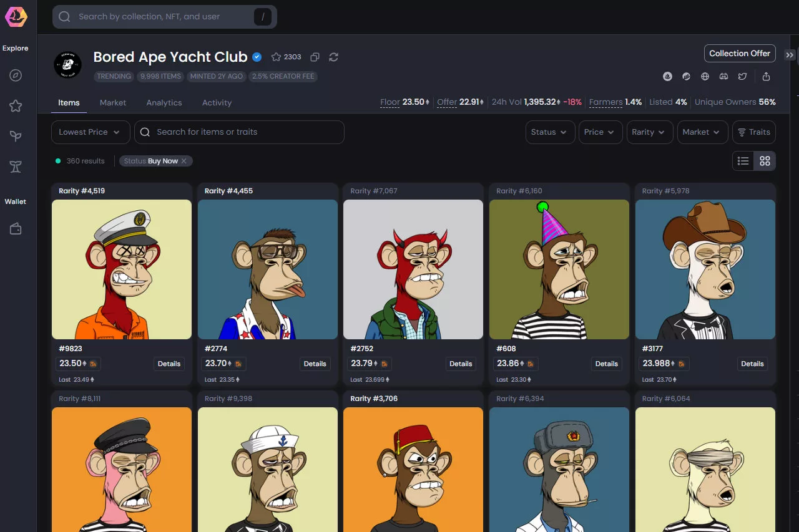Viewport: 799px width, 532px height.
Task: Click the 360 results text
Action: [x=86, y=161]
